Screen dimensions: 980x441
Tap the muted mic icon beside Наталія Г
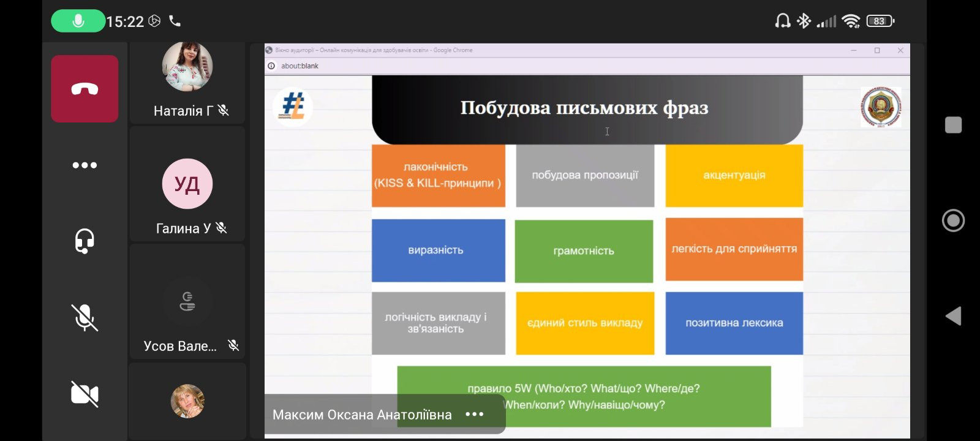point(224,110)
